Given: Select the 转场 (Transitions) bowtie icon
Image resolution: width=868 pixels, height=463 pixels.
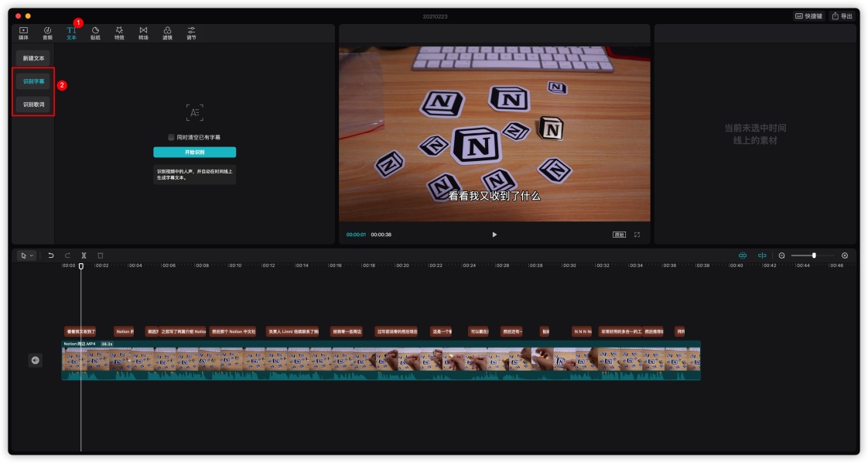Looking at the screenshot, I should tap(143, 33).
